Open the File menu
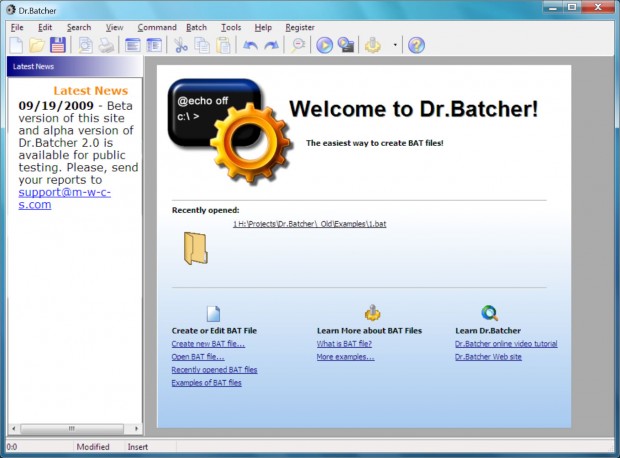This screenshot has width=620, height=458. click(x=17, y=27)
